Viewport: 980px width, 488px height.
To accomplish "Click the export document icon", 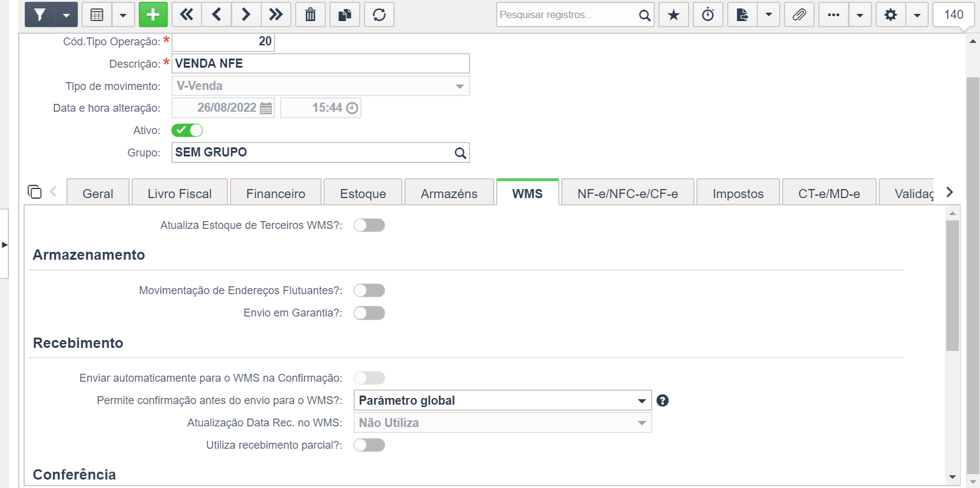I will (x=742, y=14).
